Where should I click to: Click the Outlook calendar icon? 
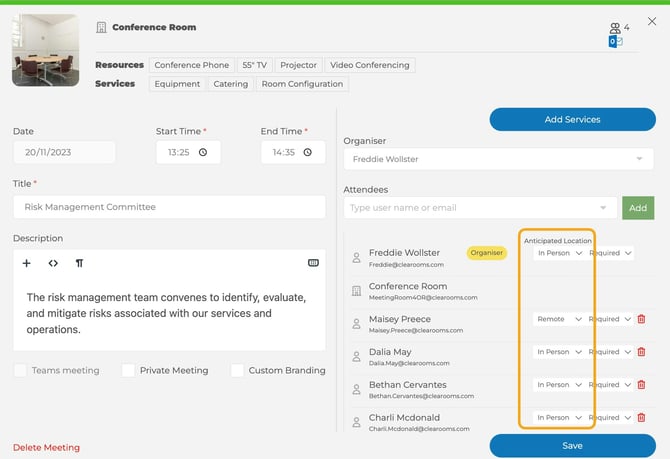(x=616, y=41)
